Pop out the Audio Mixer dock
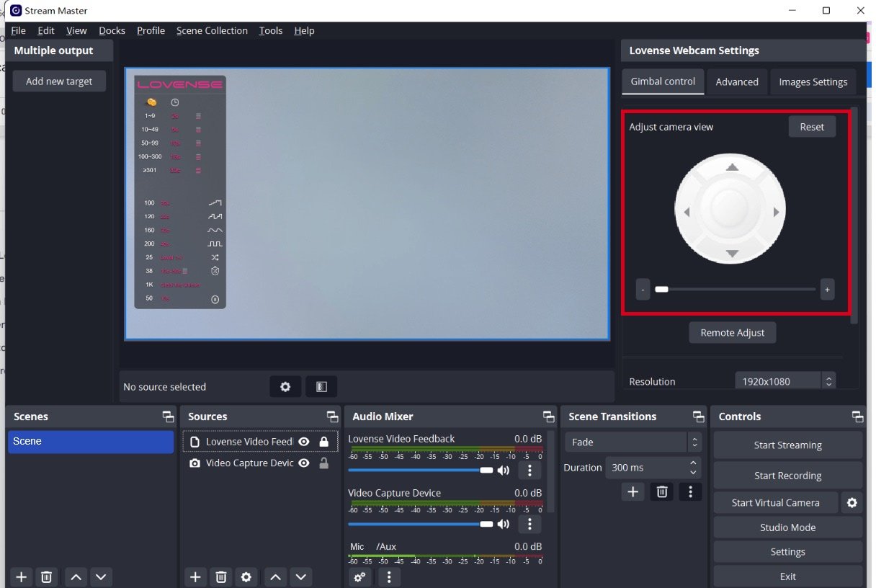The image size is (876, 588). tap(549, 416)
